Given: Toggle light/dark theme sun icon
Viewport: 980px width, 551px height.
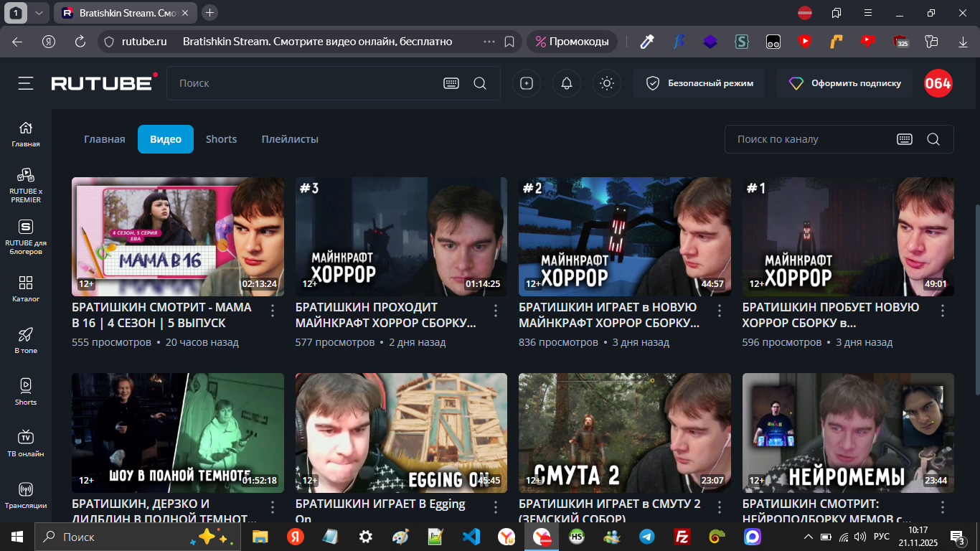Looking at the screenshot, I should 607,84.
